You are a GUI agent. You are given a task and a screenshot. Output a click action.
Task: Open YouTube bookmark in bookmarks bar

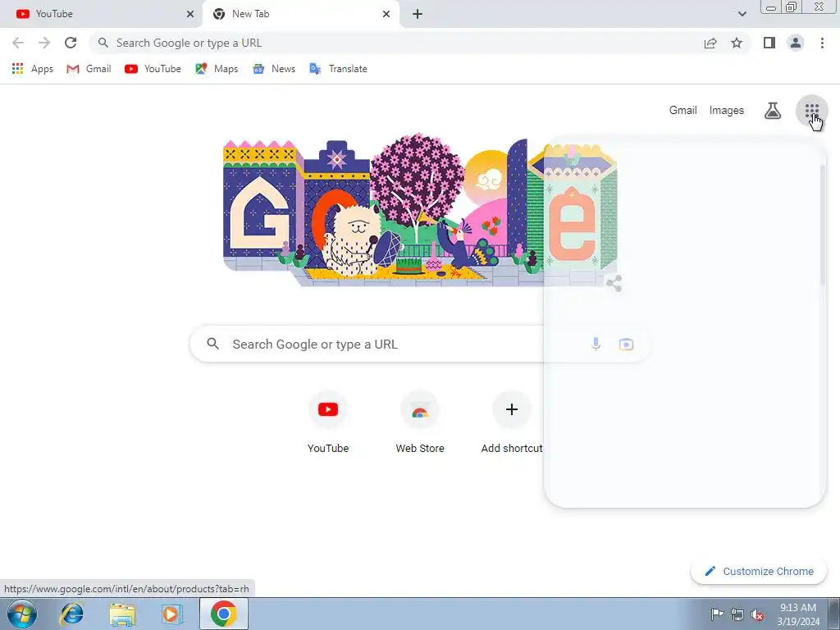click(x=153, y=69)
